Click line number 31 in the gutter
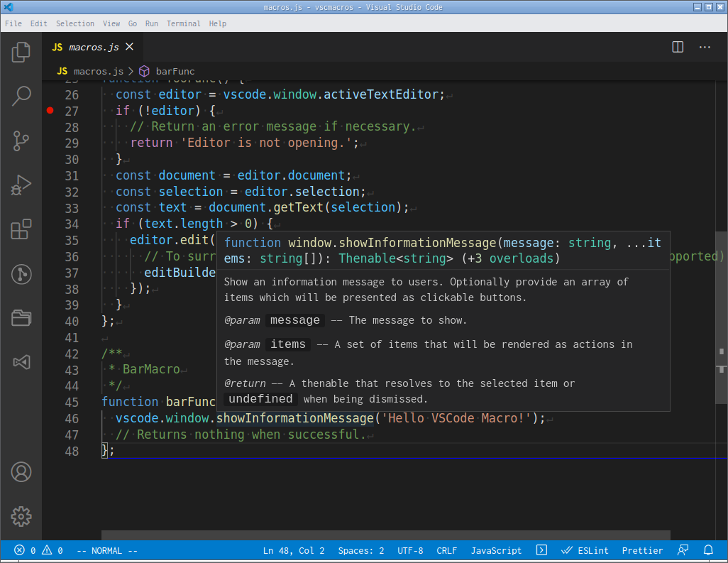 (72, 175)
